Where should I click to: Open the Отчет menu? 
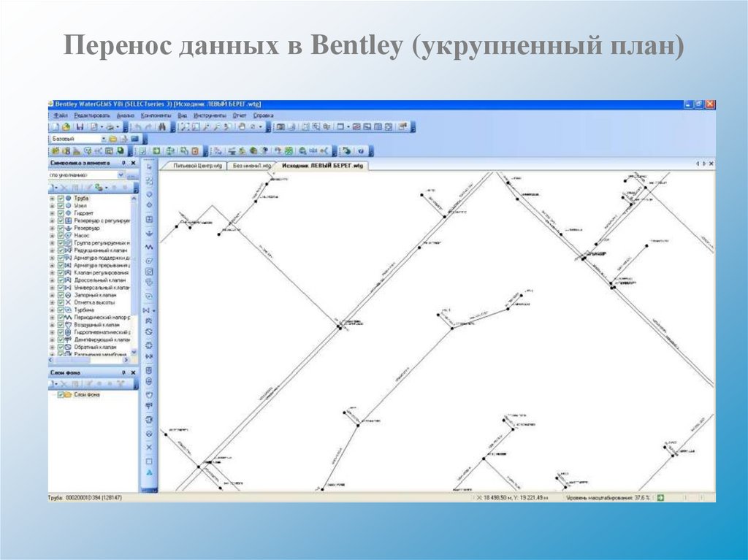point(239,115)
